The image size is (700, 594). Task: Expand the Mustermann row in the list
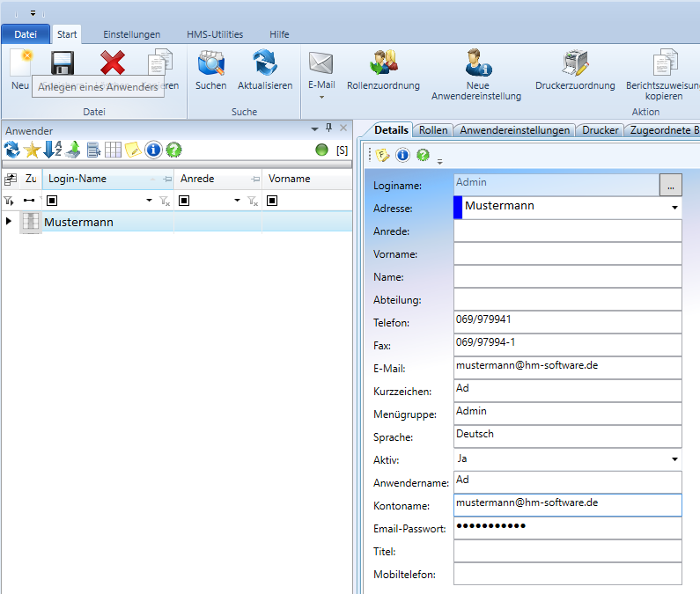pyautogui.click(x=9, y=223)
